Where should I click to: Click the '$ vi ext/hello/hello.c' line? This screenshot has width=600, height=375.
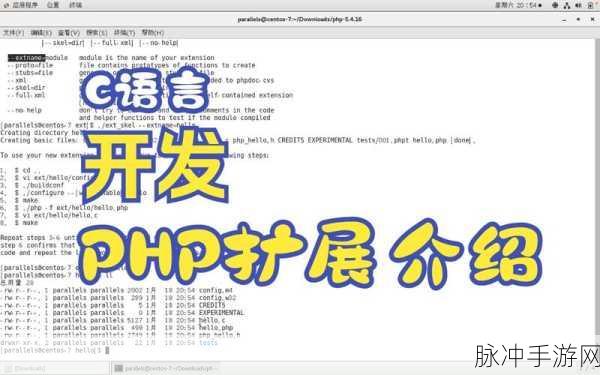coord(56,215)
